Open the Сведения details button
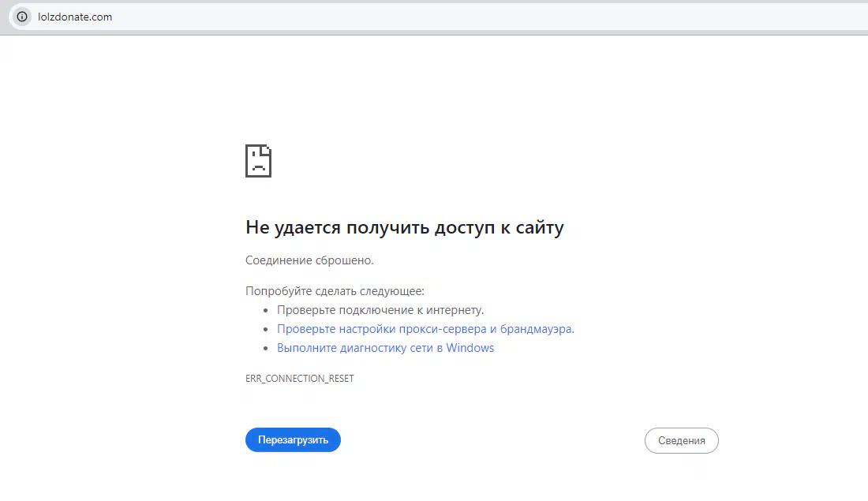 pyautogui.click(x=681, y=440)
